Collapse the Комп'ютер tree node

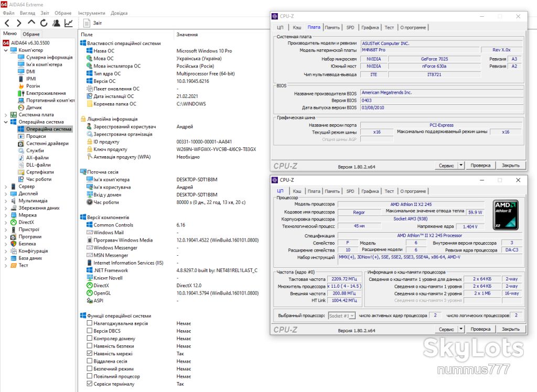[x=6, y=50]
